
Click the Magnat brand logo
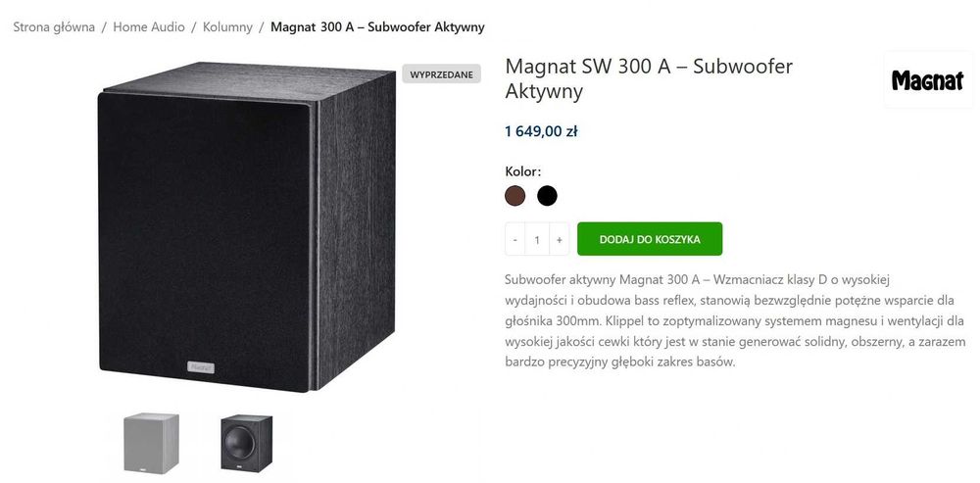pyautogui.click(x=928, y=80)
